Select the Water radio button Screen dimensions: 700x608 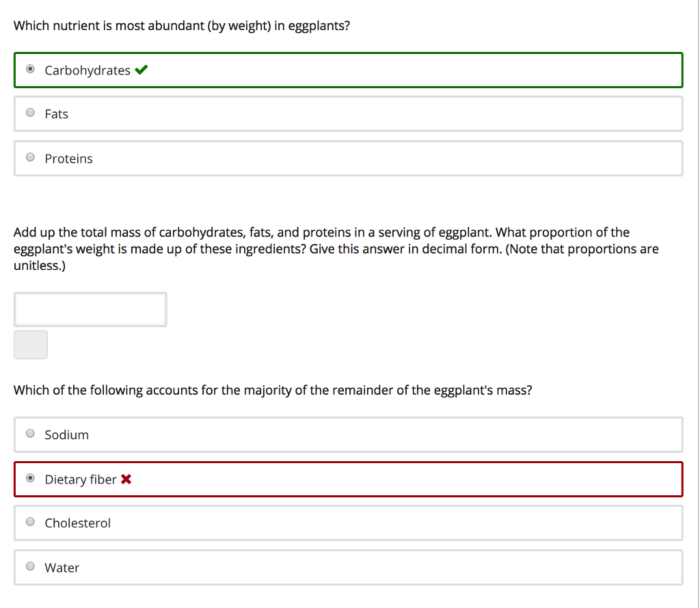[30, 566]
